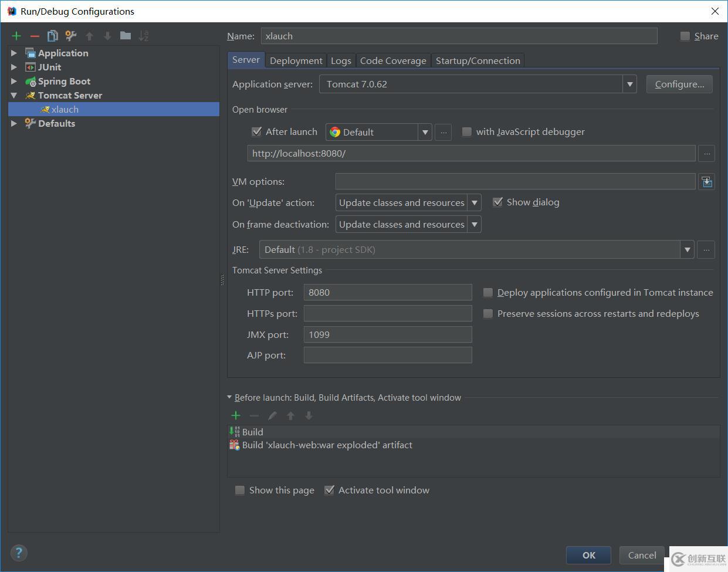Open the Application server dropdown
The width and height of the screenshot is (728, 572).
coord(629,84)
